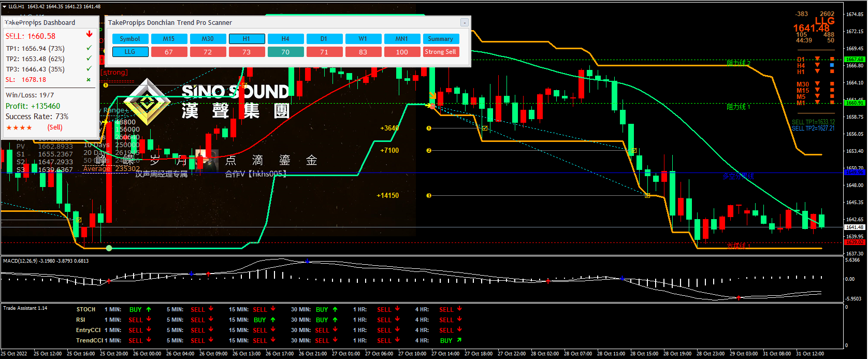Click the TrendCCI 4 HR BUY arrow
The image size is (868, 359).
click(x=459, y=340)
